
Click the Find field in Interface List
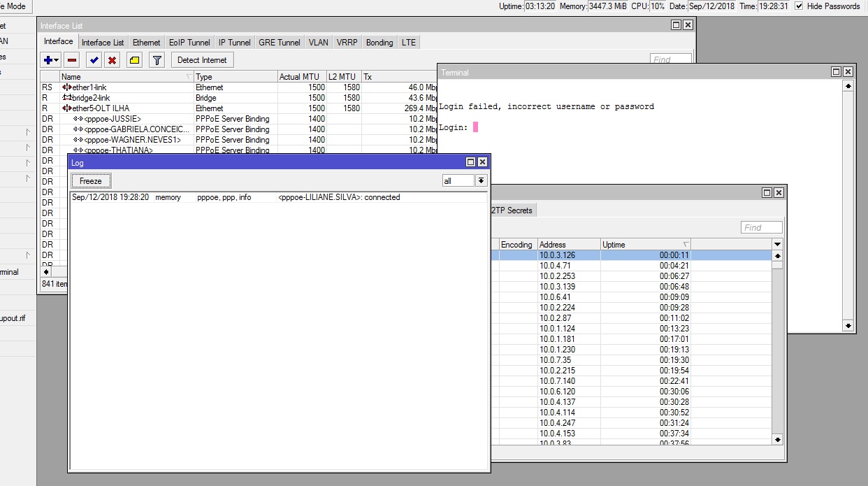click(670, 59)
